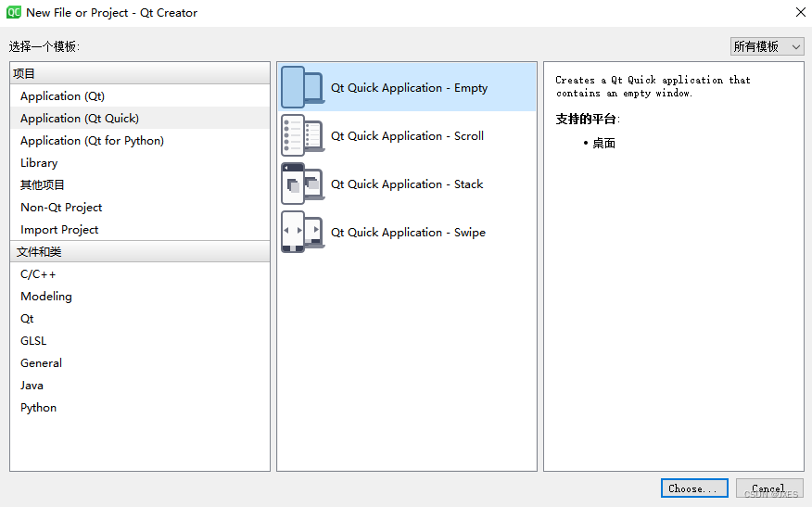
Task: Click the Qt Quick Application Stack template icon
Action: pos(303,184)
